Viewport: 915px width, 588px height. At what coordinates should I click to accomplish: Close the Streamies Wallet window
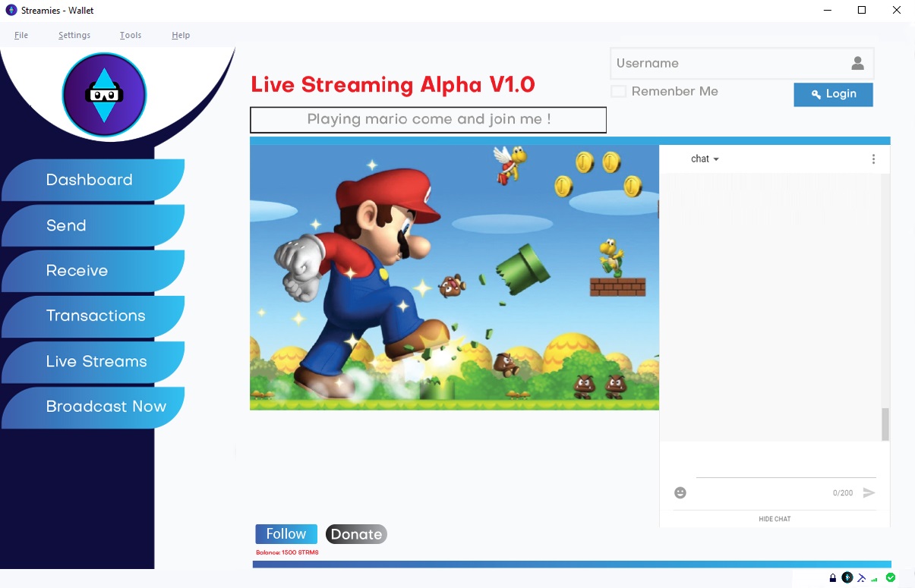(896, 11)
